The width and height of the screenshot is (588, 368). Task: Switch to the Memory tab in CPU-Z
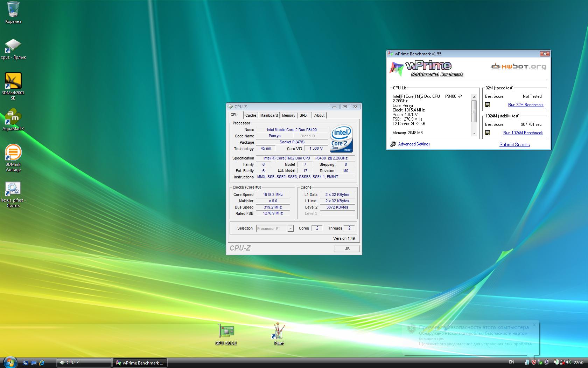[x=289, y=115]
